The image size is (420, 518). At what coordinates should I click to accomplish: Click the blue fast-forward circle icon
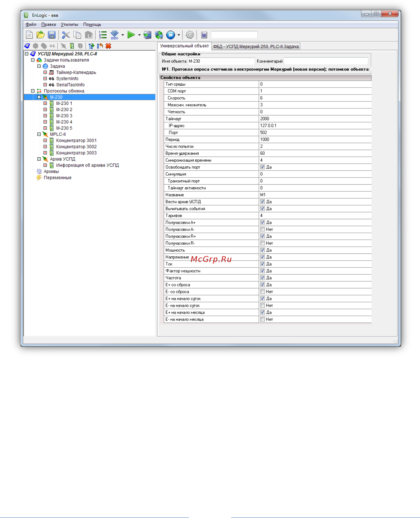click(171, 35)
